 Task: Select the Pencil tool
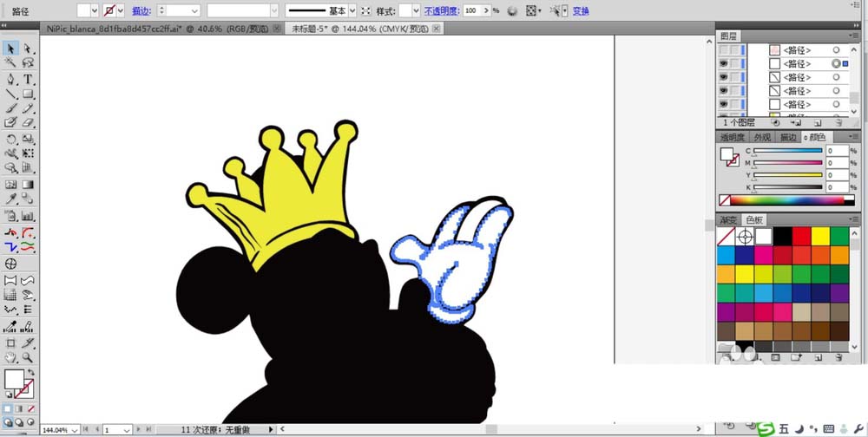click(28, 108)
